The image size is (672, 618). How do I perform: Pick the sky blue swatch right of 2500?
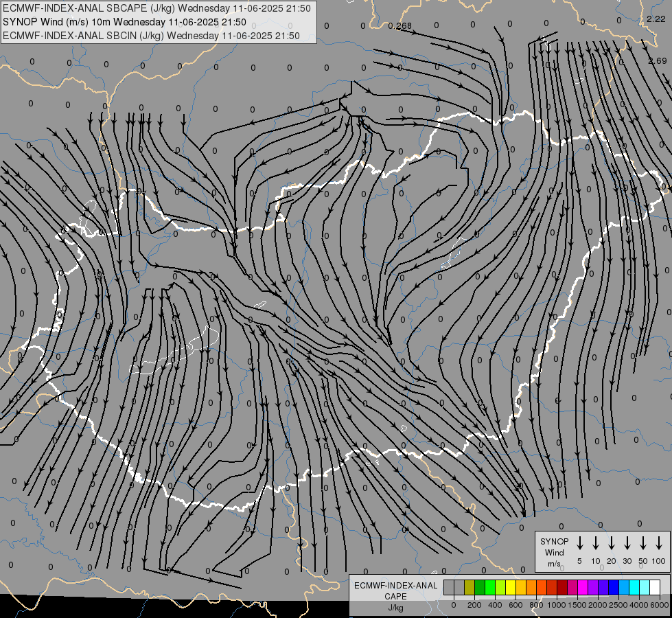pyautogui.click(x=624, y=587)
